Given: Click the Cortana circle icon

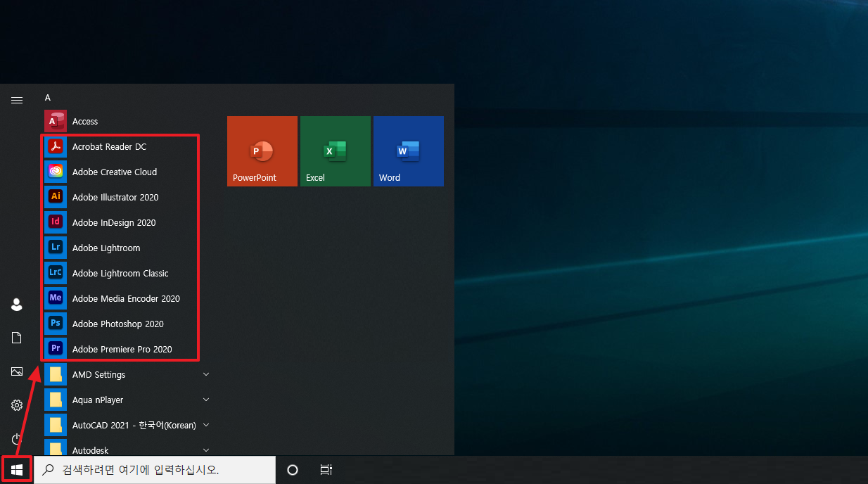Looking at the screenshot, I should tap(293, 469).
